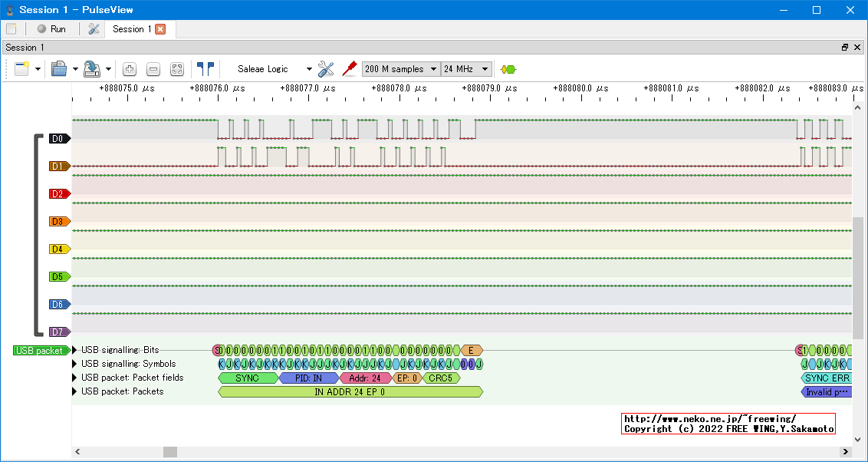Toggle the cursors display

coord(205,69)
